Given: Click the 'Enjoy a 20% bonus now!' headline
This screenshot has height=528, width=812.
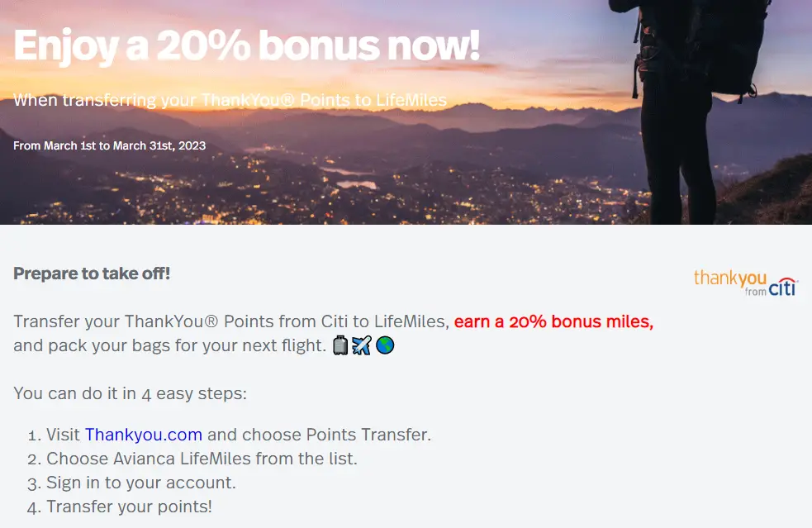Looking at the screenshot, I should [246, 46].
